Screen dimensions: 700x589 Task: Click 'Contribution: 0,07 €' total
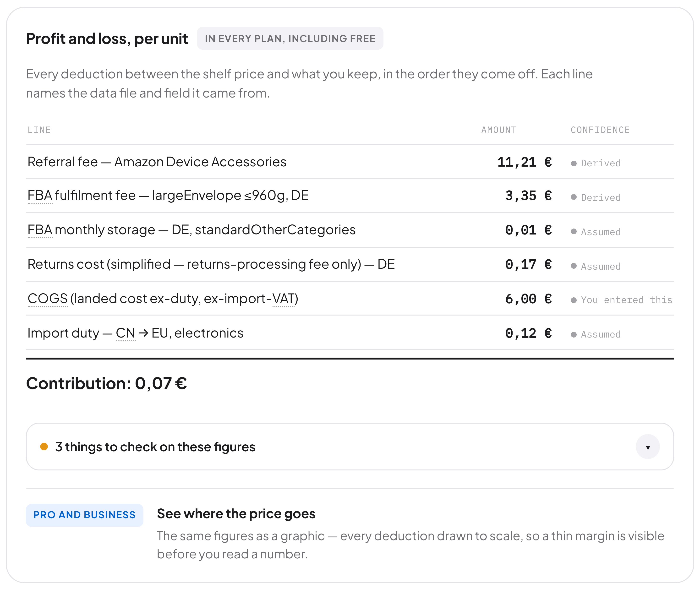point(107,383)
